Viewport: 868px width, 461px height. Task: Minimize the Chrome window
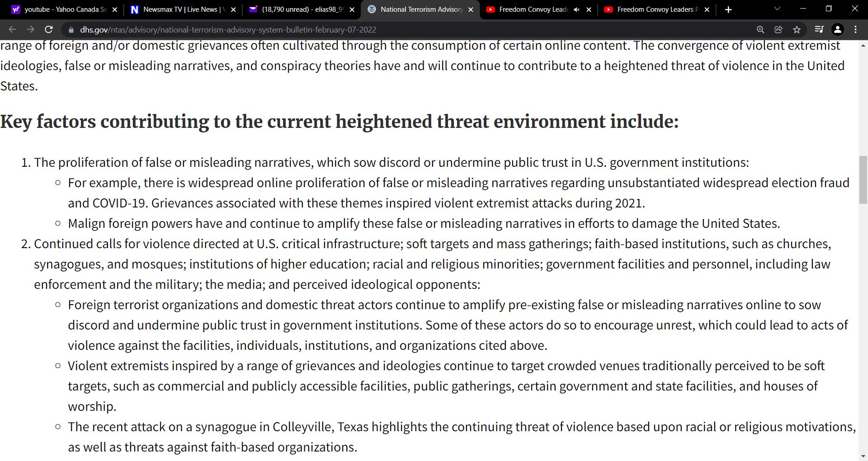[803, 9]
